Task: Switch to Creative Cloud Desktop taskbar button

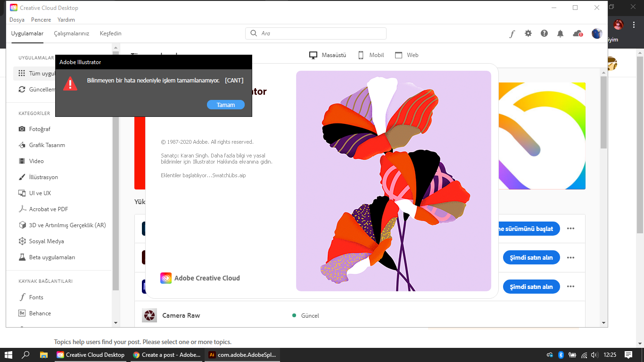Action: tap(91, 355)
